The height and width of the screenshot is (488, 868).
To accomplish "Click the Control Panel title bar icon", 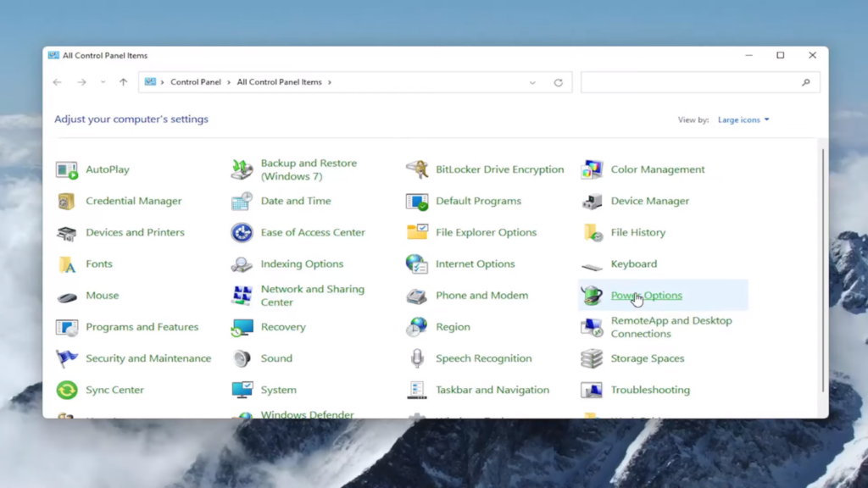I will pyautogui.click(x=53, y=55).
